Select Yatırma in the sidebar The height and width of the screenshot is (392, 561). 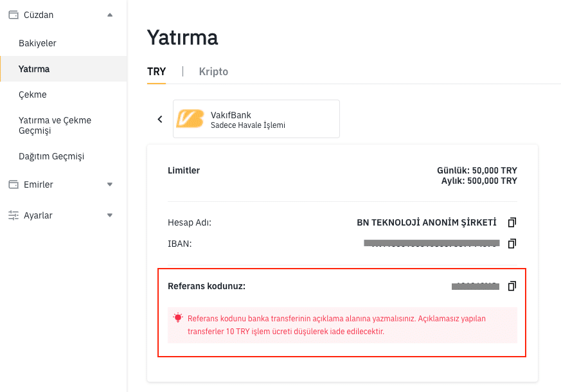pyautogui.click(x=34, y=69)
